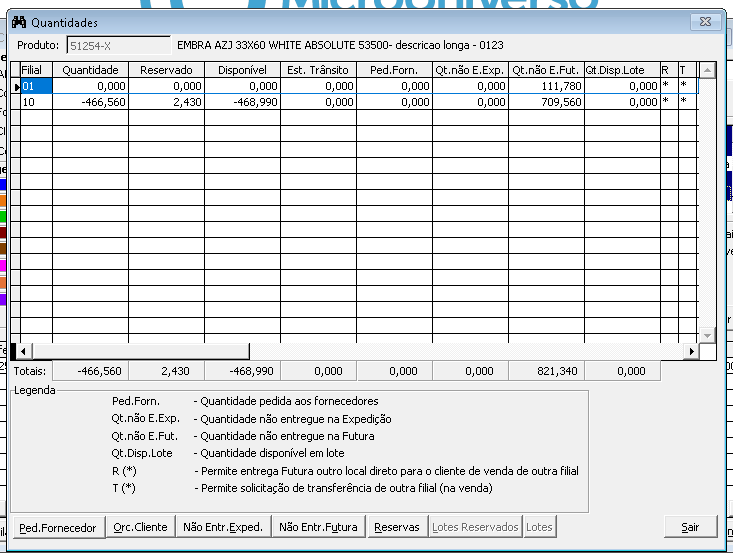This screenshot has height=558, width=733.
Task: Open the Reservas button
Action: [397, 527]
